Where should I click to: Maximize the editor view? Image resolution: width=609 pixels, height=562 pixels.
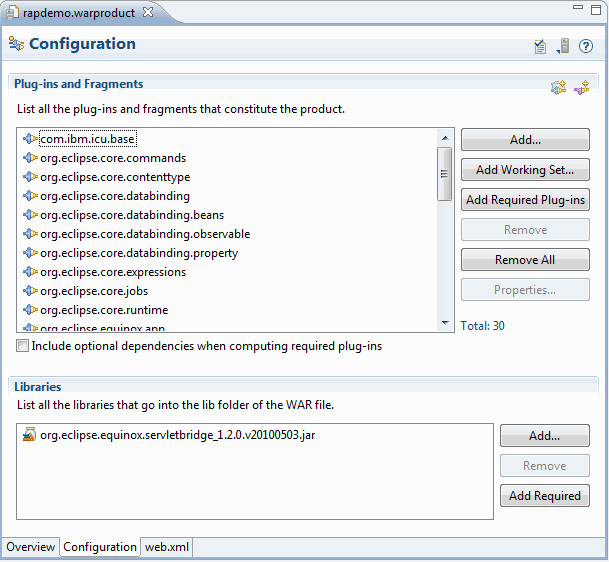click(x=595, y=10)
